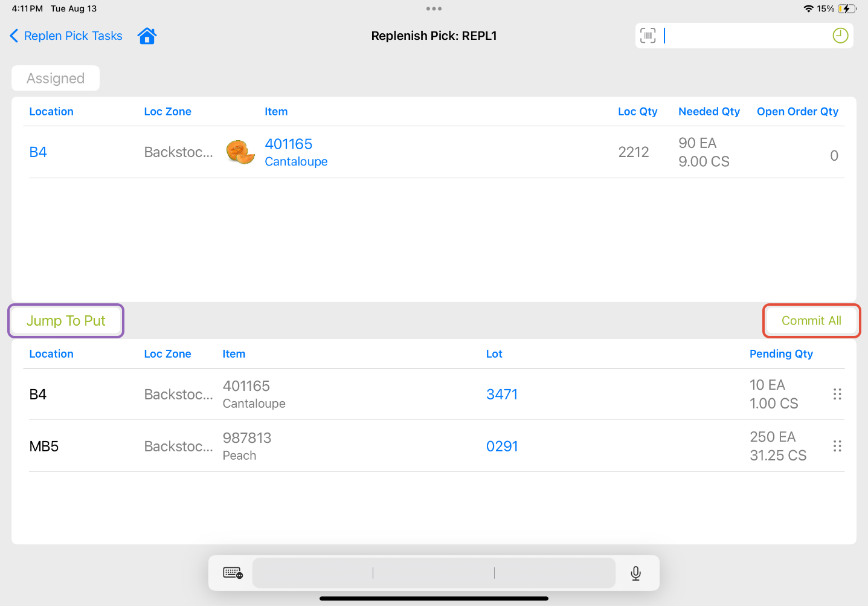The width and height of the screenshot is (868, 606).
Task: Click the three-dot multitasking indicator
Action: (x=434, y=9)
